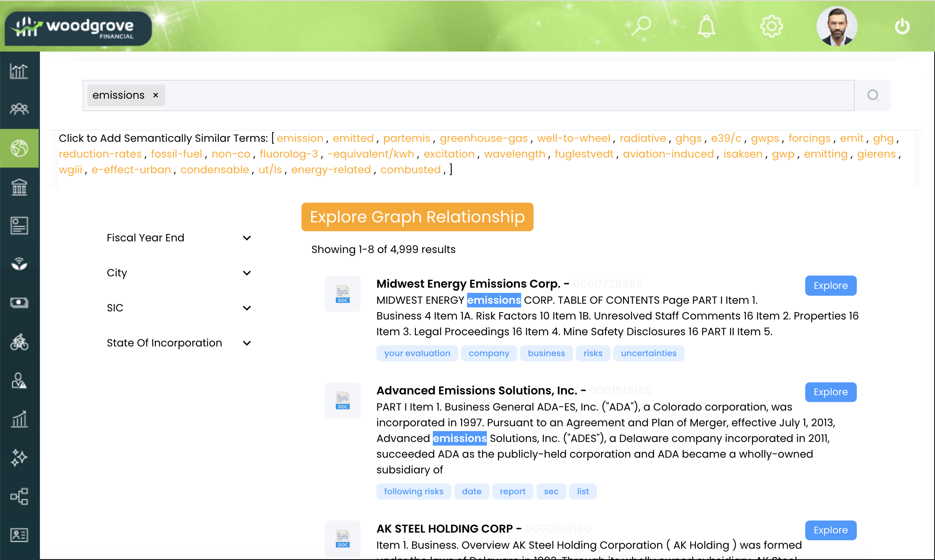Add the similar term greenhouse-gas

(483, 138)
